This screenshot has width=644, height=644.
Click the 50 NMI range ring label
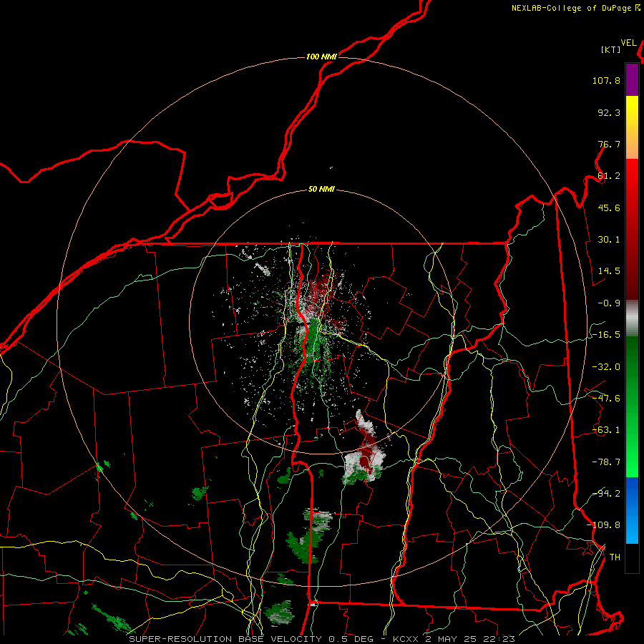321,190
